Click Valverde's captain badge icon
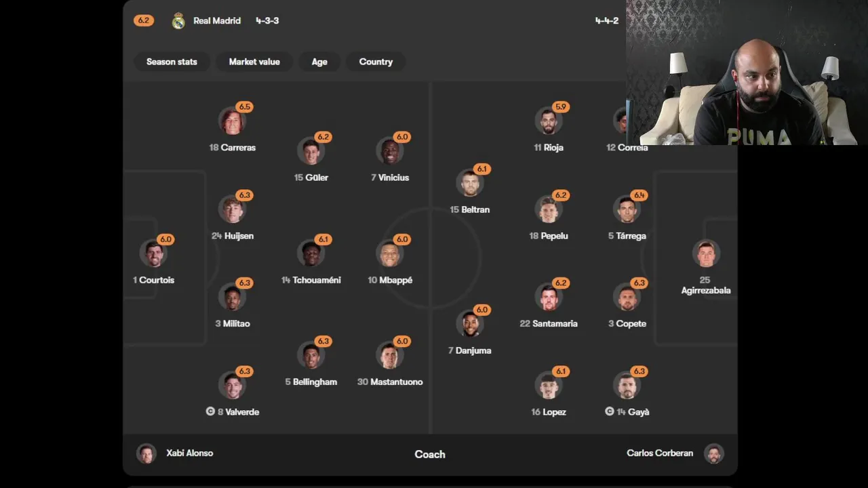 click(210, 411)
